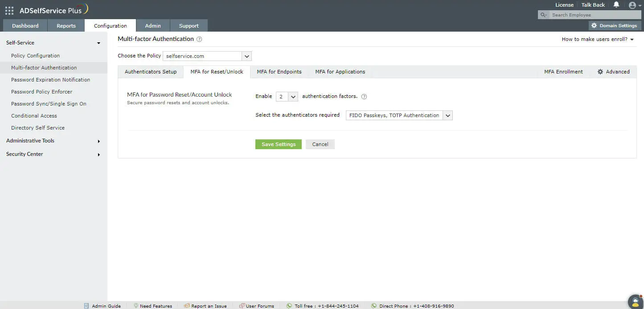Open Report an Issue from the footer
Screen dimensions: 644x309
coord(188,306)
